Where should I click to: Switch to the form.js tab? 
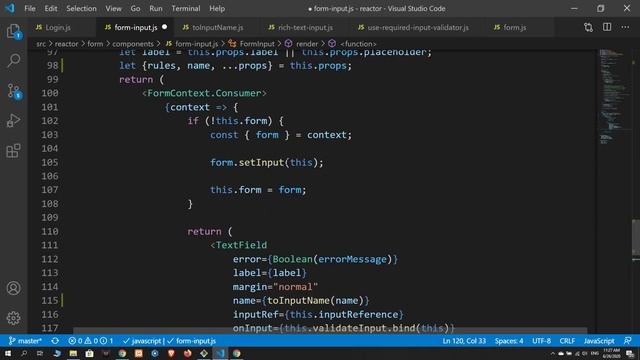(514, 27)
